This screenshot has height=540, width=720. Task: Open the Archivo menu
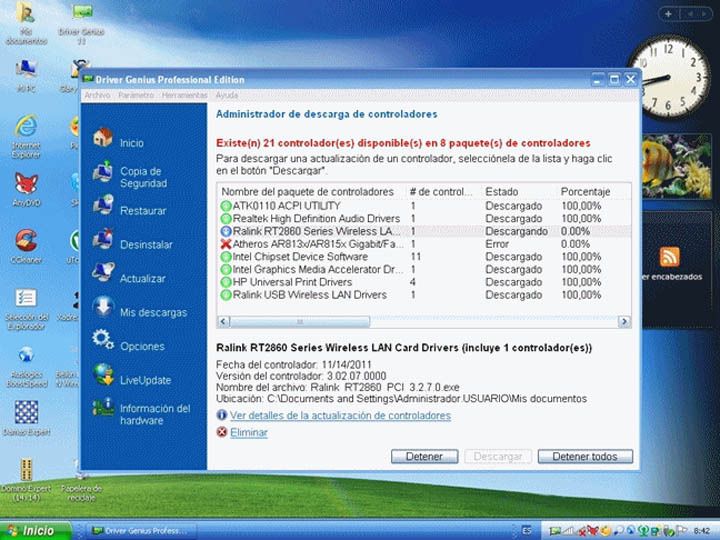(x=97, y=95)
